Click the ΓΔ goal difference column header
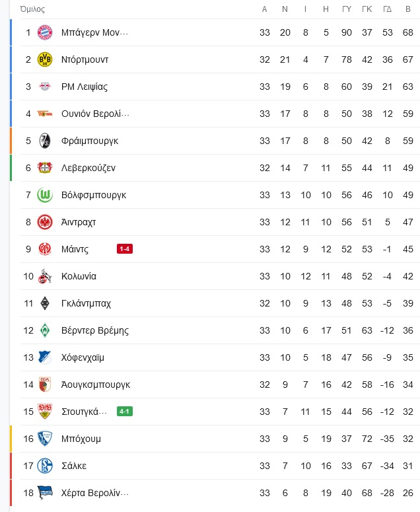 pos(388,9)
